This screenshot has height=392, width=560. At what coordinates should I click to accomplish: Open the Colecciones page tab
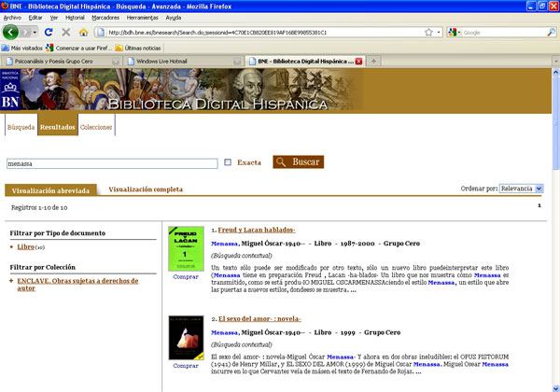point(96,127)
